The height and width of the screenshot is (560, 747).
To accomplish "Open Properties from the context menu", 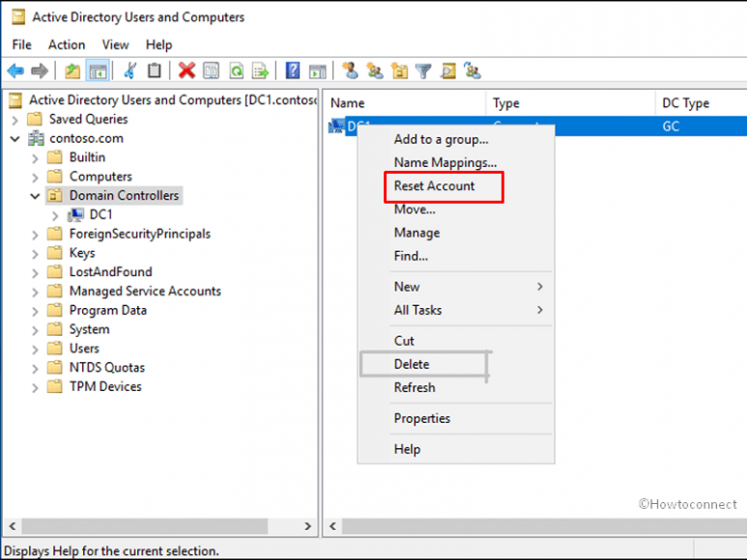I will coord(456,418).
